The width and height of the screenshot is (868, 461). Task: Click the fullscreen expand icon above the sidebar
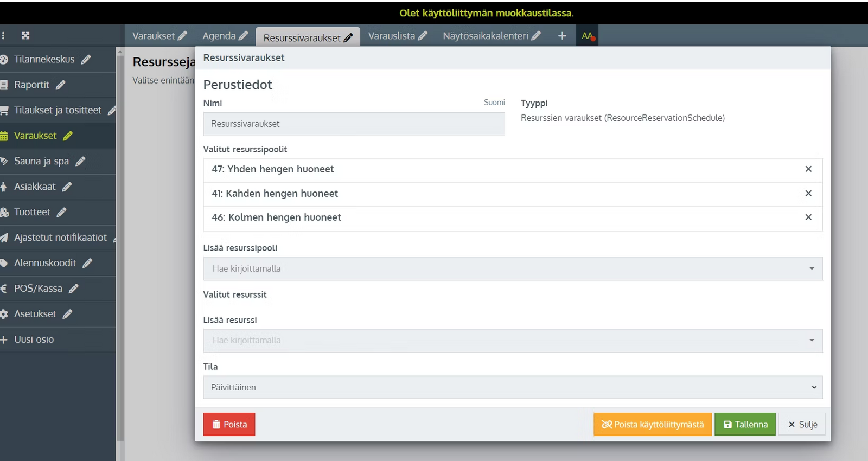25,36
